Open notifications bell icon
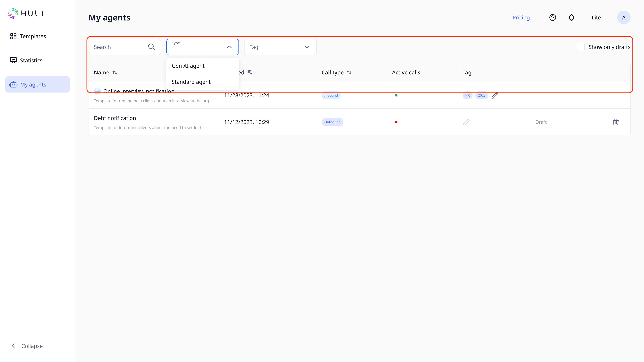The width and height of the screenshot is (644, 362). 572,17
